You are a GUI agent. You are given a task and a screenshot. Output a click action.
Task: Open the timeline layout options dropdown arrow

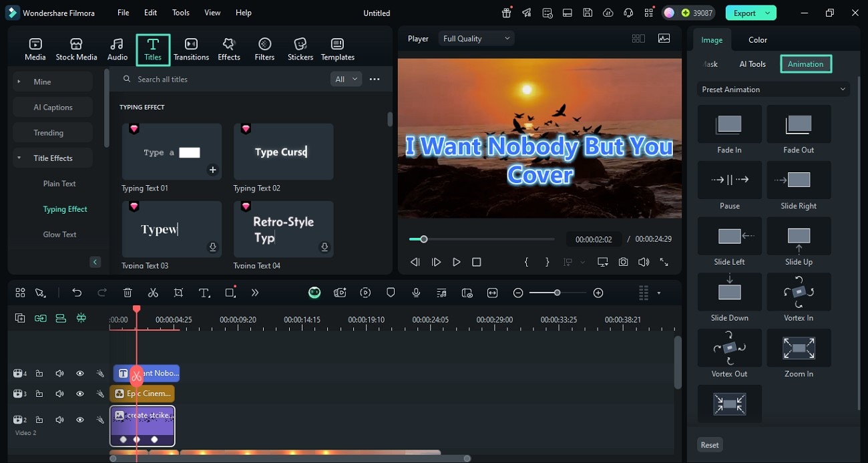[659, 293]
